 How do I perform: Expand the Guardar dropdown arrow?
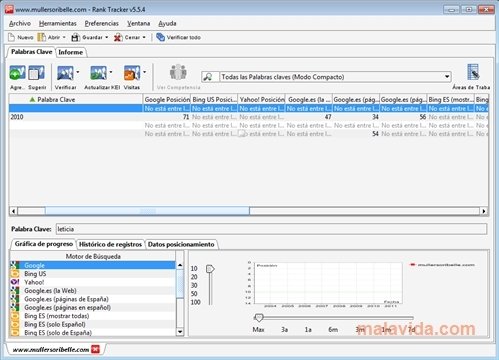[107, 37]
